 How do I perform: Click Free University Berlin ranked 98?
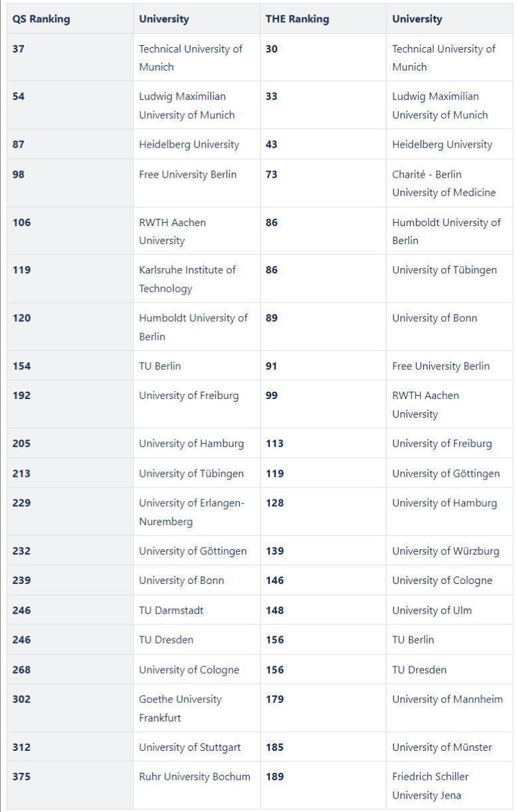point(187,174)
